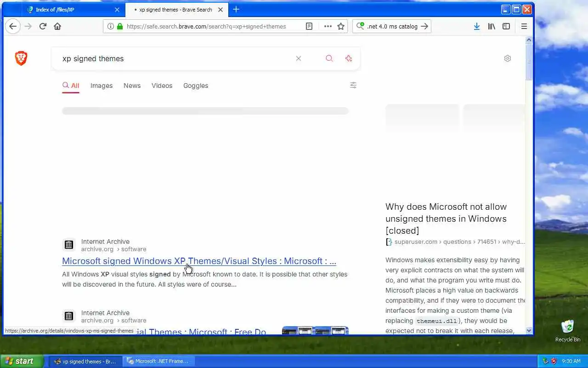Click the AI answer sparkle icon
Screen dimensions: 588x368
[x=349, y=58]
